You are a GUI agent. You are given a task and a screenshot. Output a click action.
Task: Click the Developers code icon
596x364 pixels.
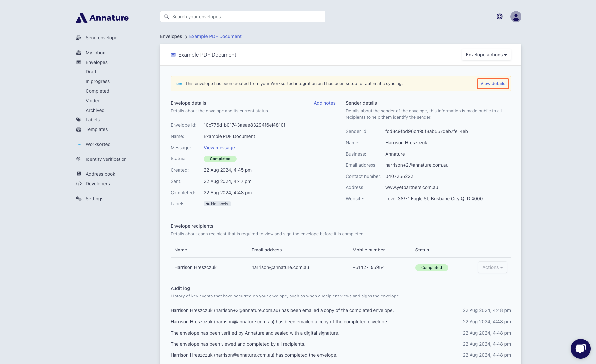(79, 184)
